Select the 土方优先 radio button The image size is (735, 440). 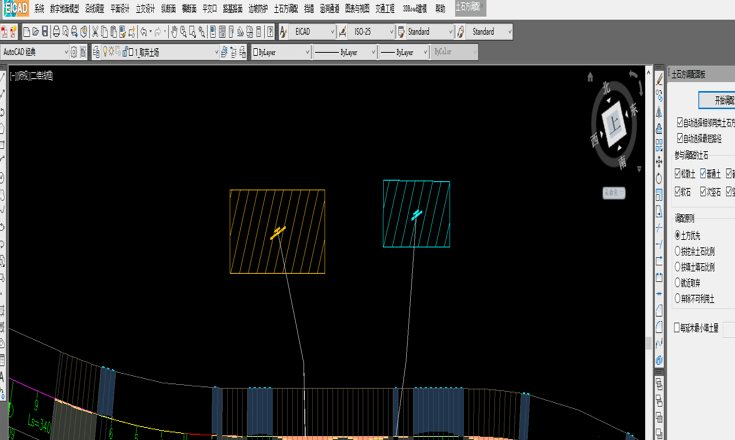(677, 235)
